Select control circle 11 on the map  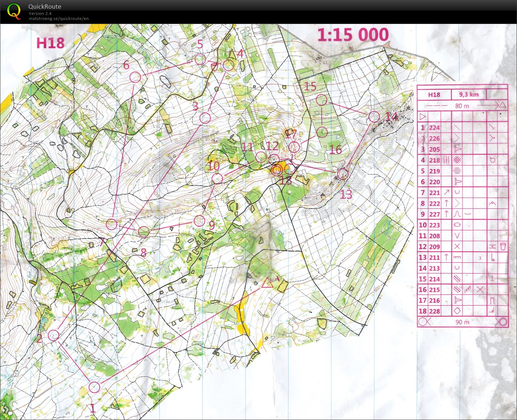coord(261,157)
